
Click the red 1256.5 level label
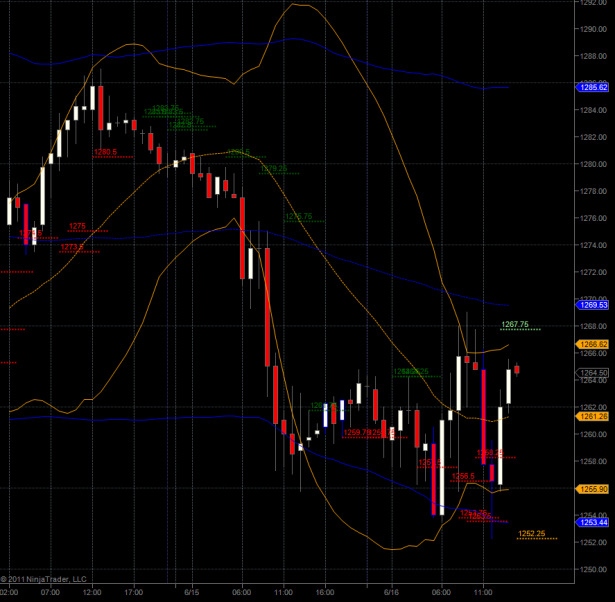[x=462, y=476]
